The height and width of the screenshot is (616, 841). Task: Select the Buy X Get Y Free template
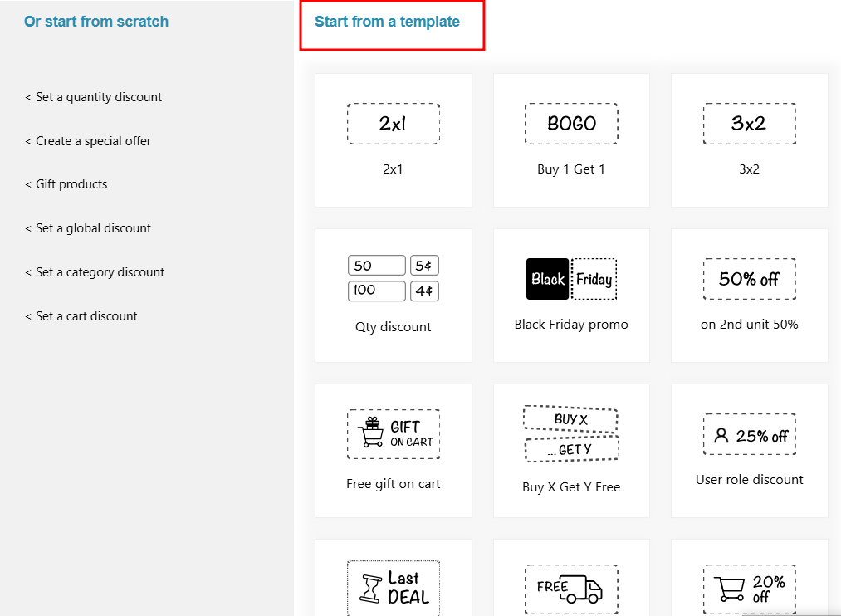571,434
